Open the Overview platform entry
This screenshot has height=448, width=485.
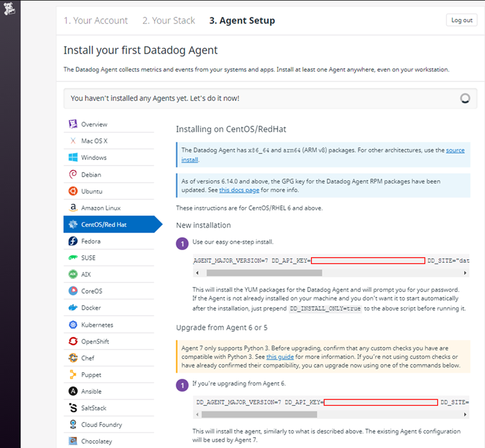[x=109, y=124]
